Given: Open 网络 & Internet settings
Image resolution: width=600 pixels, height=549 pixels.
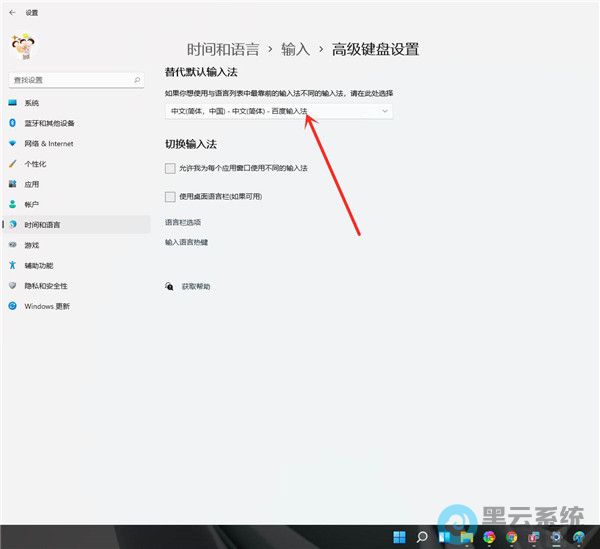Looking at the screenshot, I should [77, 143].
